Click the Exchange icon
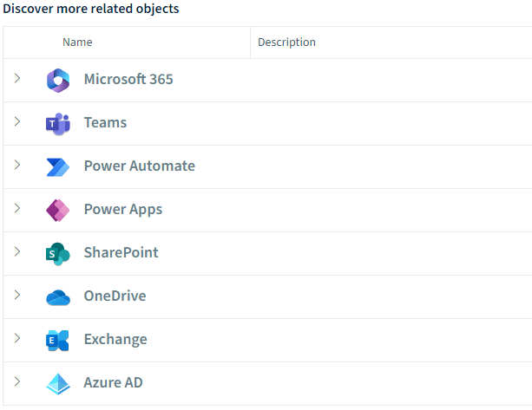 [57, 341]
